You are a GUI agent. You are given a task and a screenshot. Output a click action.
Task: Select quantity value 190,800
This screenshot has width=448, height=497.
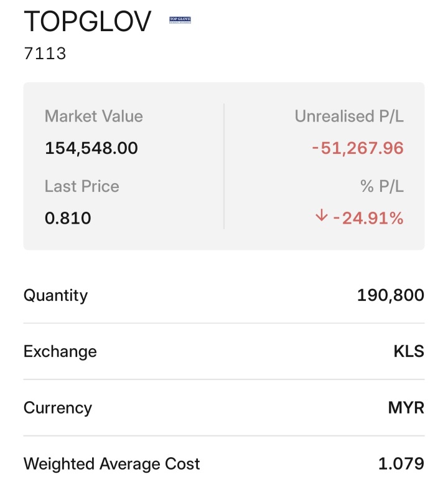tap(391, 295)
